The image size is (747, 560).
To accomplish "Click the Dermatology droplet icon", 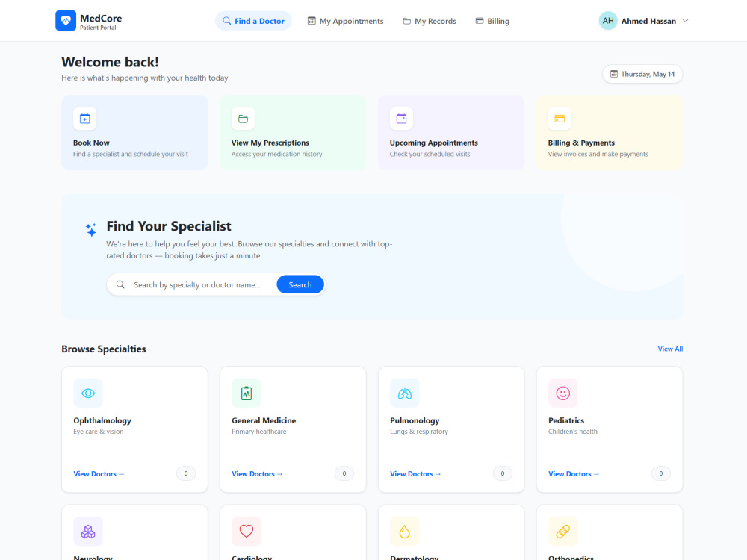I will pyautogui.click(x=404, y=532).
